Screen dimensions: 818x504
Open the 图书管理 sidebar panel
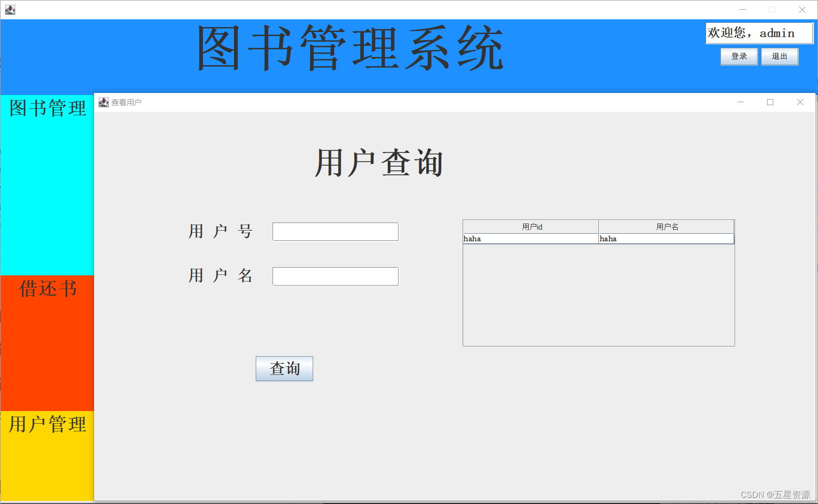tap(47, 185)
